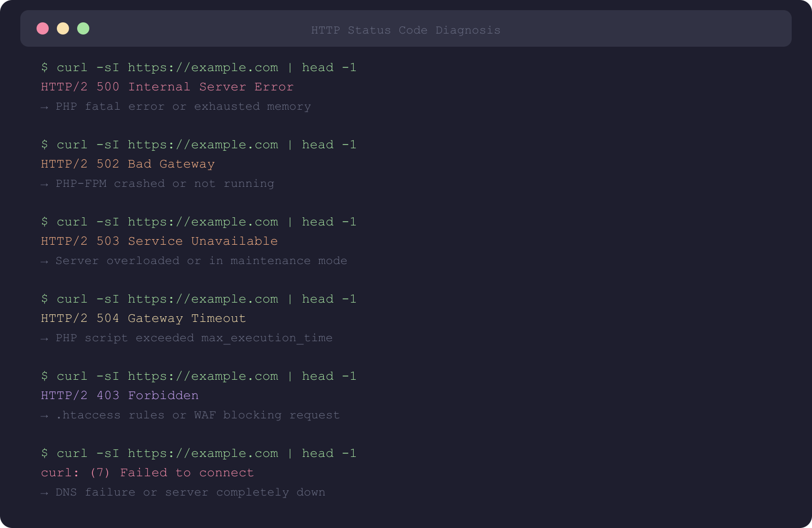Click the arrow icon before PHP fatal error note
Viewport: 812px width, 528px height.
coord(45,107)
